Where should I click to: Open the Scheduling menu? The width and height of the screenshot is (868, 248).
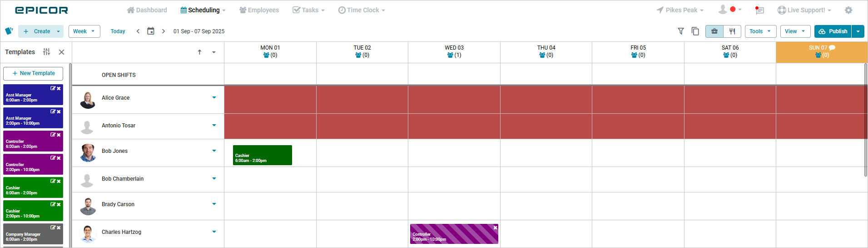click(203, 10)
